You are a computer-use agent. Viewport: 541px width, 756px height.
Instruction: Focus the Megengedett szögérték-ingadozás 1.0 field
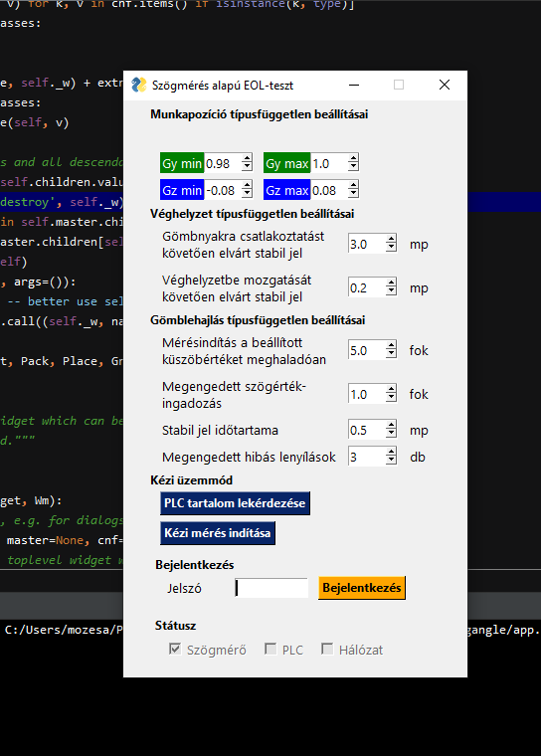(x=367, y=394)
